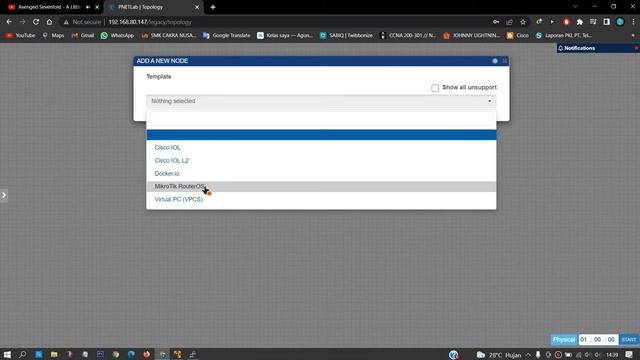
Task: Share this page icon in address bar
Action: coord(509,22)
